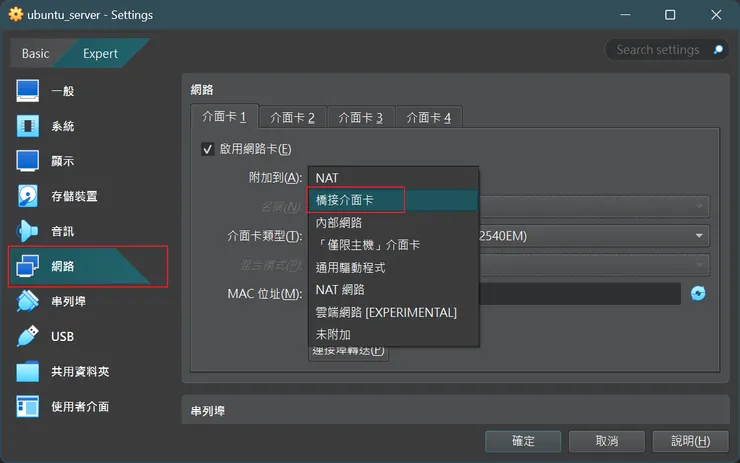Image resolution: width=740 pixels, height=463 pixels.
Task: Close the Settings window
Action: click(716, 15)
